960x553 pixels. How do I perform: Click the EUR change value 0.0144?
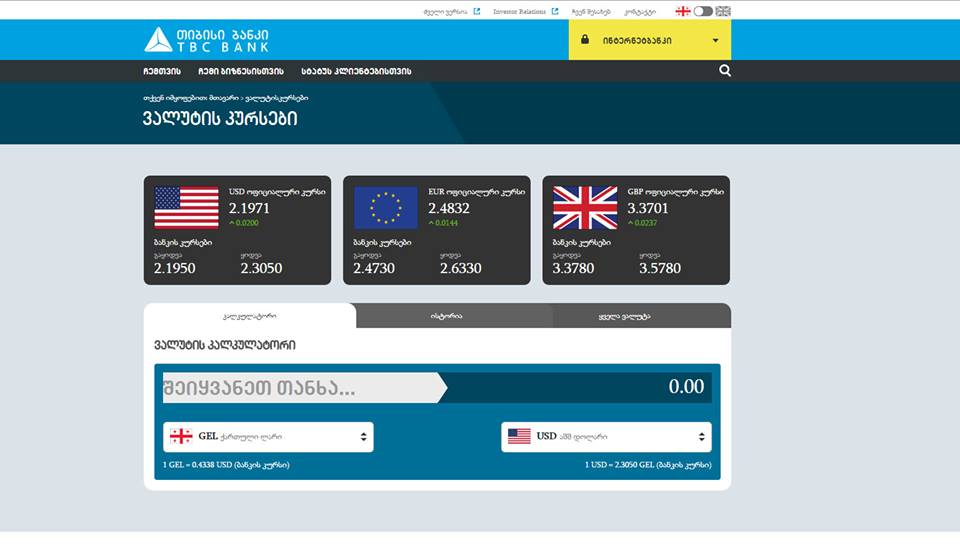tap(447, 223)
